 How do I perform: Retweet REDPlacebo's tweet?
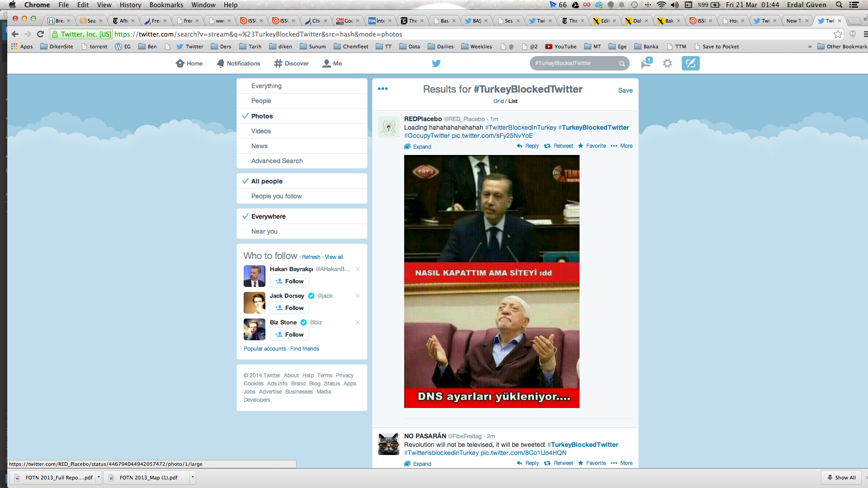tap(559, 146)
